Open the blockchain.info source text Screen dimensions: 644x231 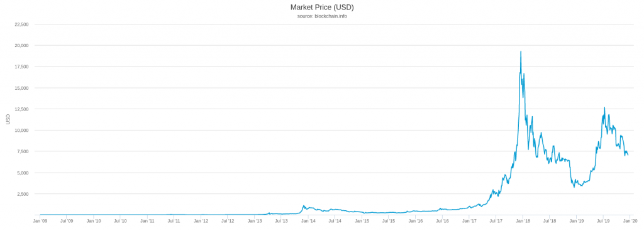coord(322,16)
